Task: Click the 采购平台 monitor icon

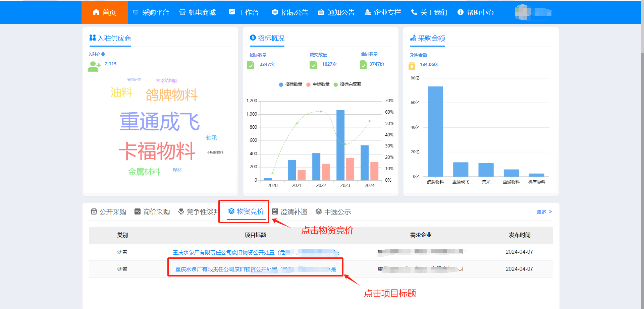Action: pyautogui.click(x=136, y=12)
